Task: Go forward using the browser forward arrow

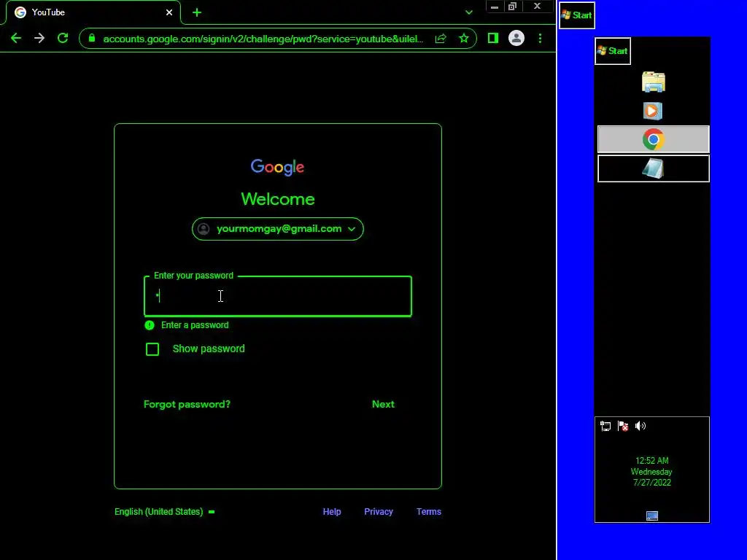Action: coord(39,38)
